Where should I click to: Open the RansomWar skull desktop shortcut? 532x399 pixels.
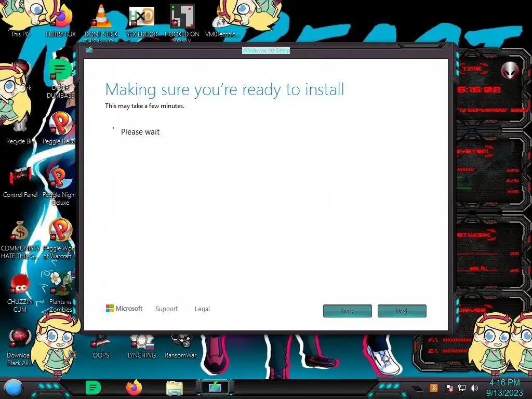click(x=182, y=347)
